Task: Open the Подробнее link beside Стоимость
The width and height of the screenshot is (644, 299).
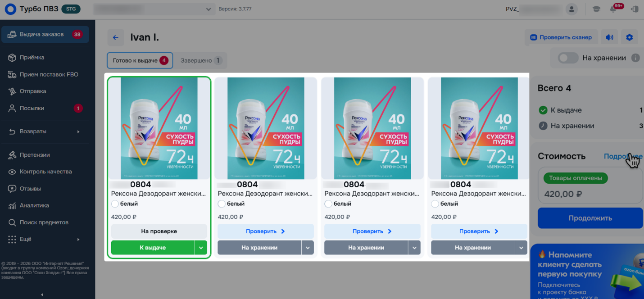Action: [x=623, y=156]
